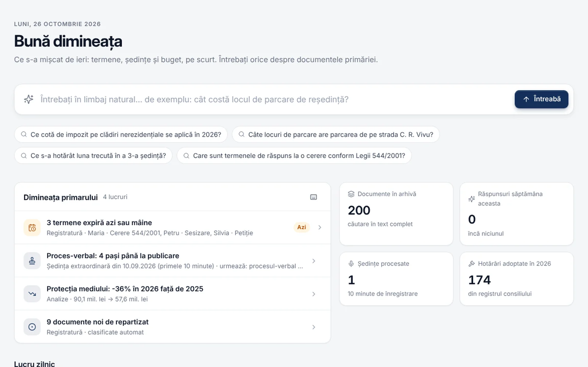This screenshot has height=367, width=588.
Task: Open the '3 termene expiră azi sau mâine' item
Action: pos(172,227)
